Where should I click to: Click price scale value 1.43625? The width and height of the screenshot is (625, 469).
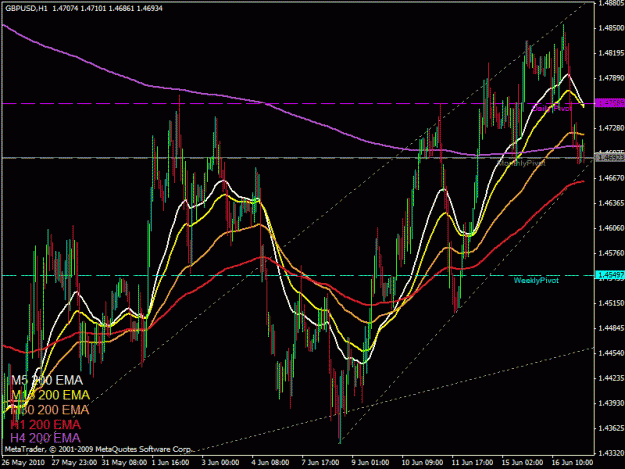point(611,428)
